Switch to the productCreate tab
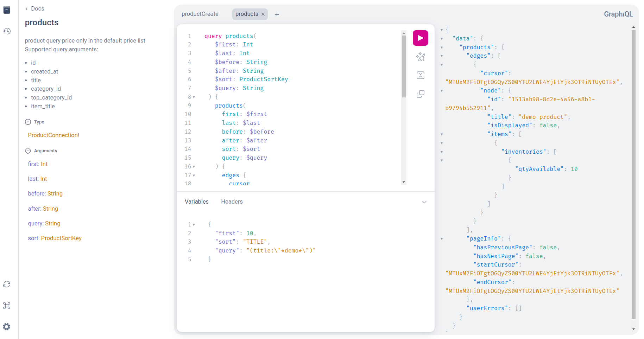This screenshot has width=644, height=339. (x=200, y=14)
